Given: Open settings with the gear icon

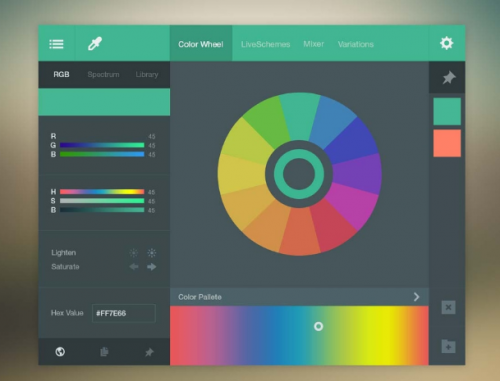Looking at the screenshot, I should (x=446, y=43).
